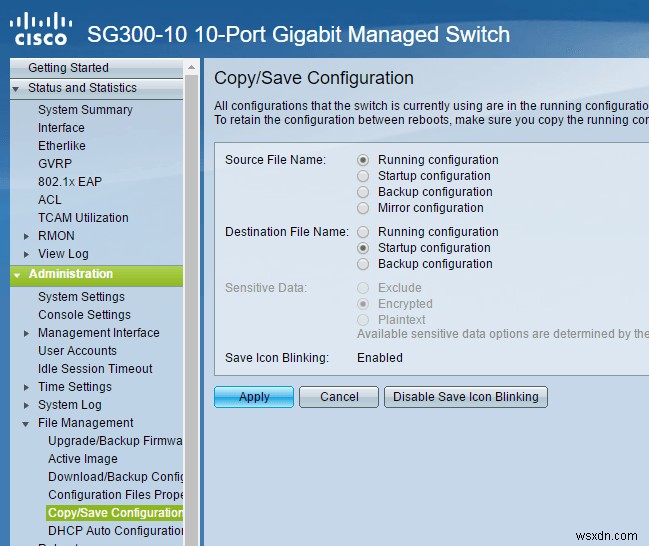Open RMON tree item
Screen dimensions: 649x546
[56, 236]
